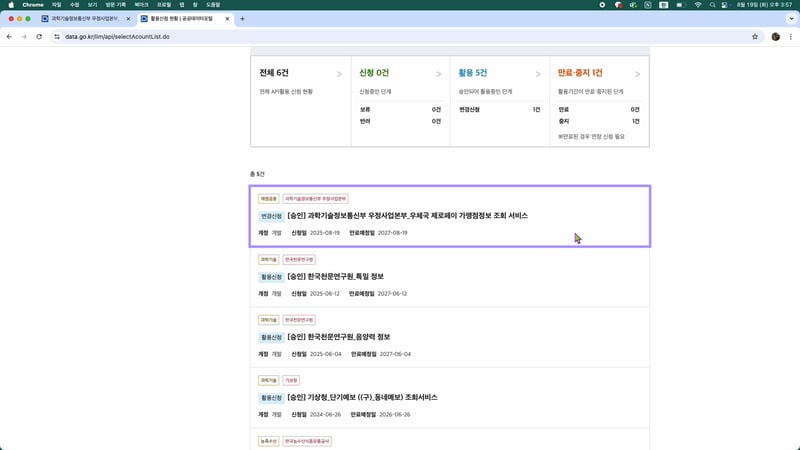Open 우체국 제로페이 가맹점정보 조회 서비스 entry
The width and height of the screenshot is (800, 450).
click(408, 216)
